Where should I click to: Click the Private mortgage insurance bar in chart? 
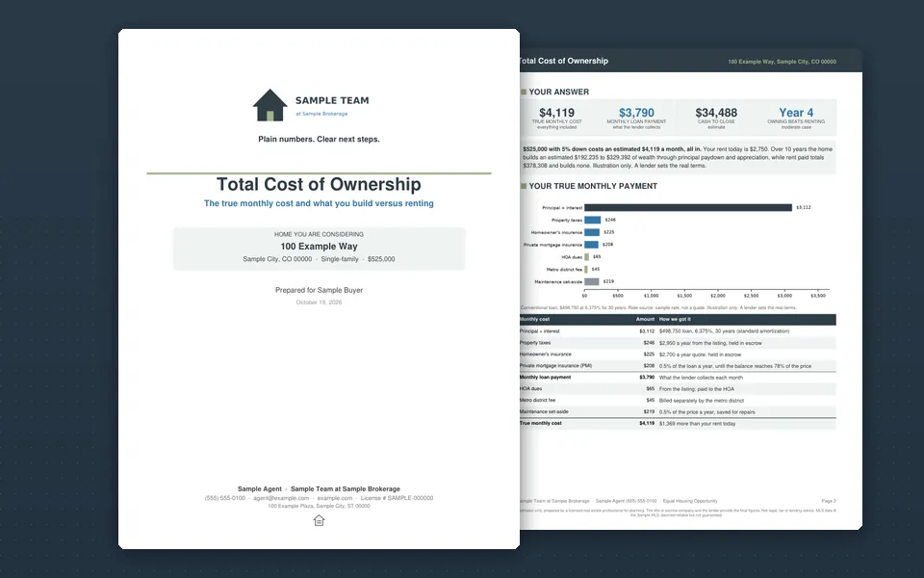592,245
